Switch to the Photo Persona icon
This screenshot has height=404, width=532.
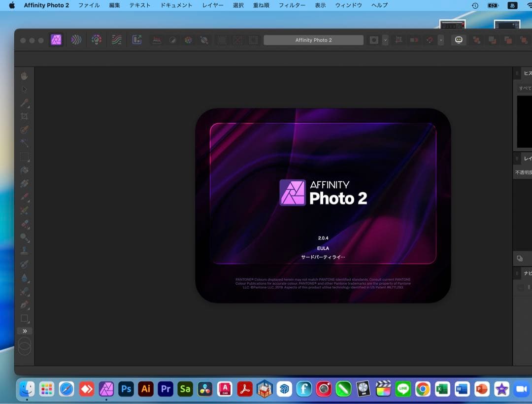coord(56,40)
